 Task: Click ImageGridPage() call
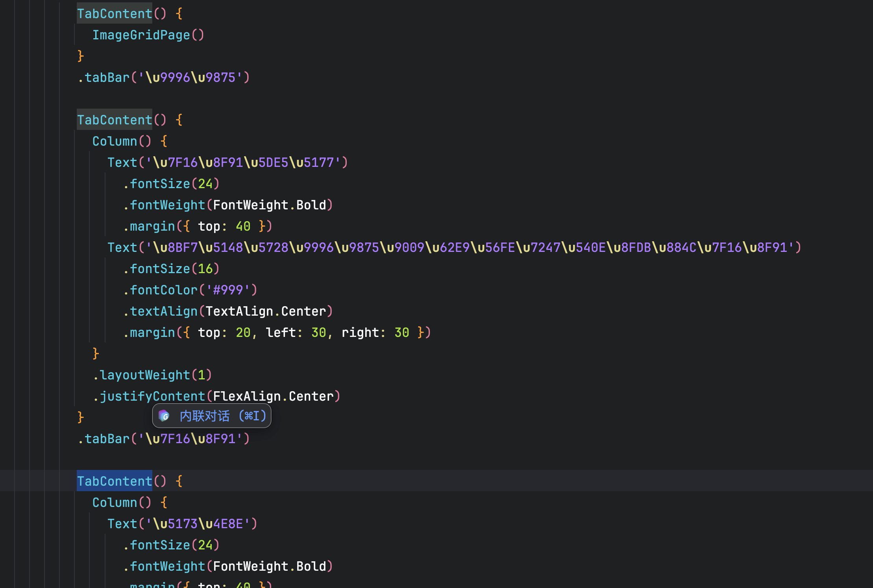coord(148,35)
